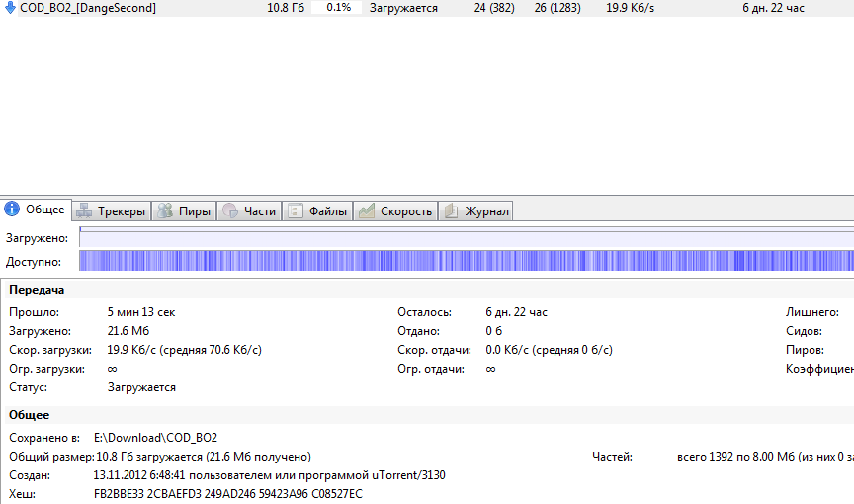Click the Сохранено в label
Image resolution: width=854 pixels, height=504 pixels.
click(x=44, y=438)
